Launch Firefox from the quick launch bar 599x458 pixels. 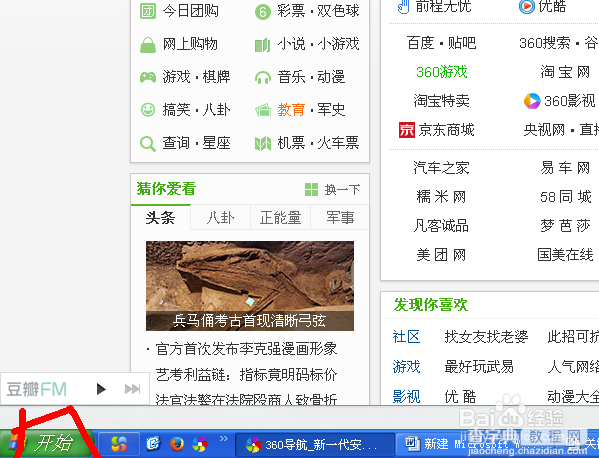[x=176, y=444]
